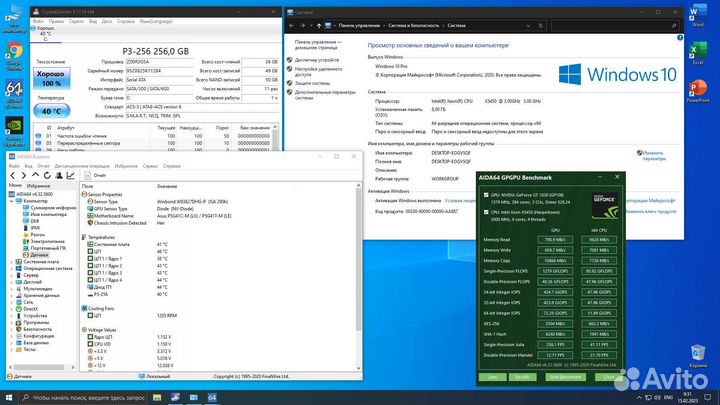Image resolution: width=720 pixels, height=405 pixels.
Task: Switch to Избранное tab in AIDA64 sidebar
Action: click(x=39, y=186)
